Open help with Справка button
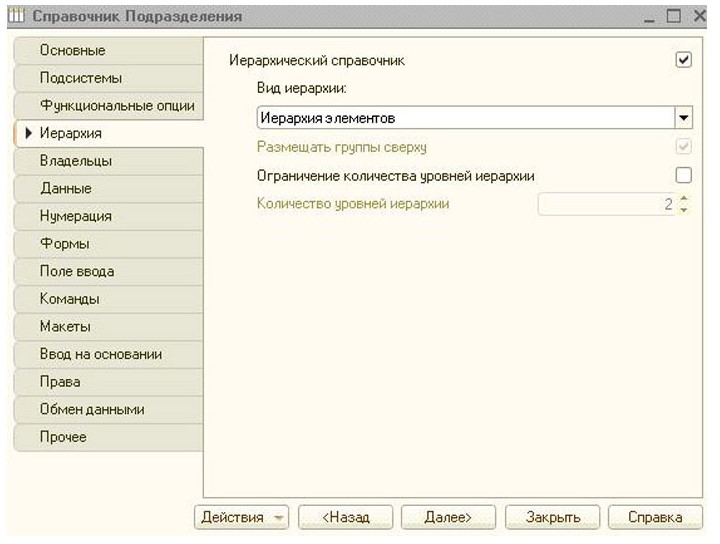This screenshot has height=544, width=720. point(654,517)
